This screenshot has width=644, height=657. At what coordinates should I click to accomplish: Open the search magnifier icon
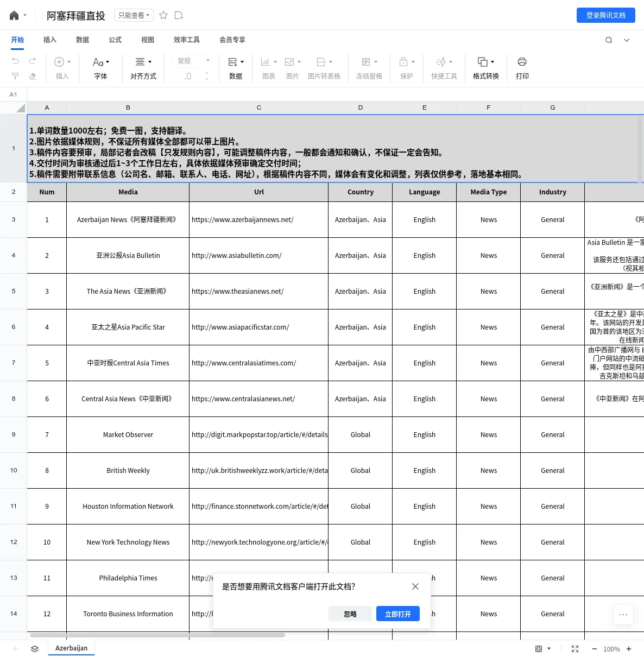(x=609, y=40)
